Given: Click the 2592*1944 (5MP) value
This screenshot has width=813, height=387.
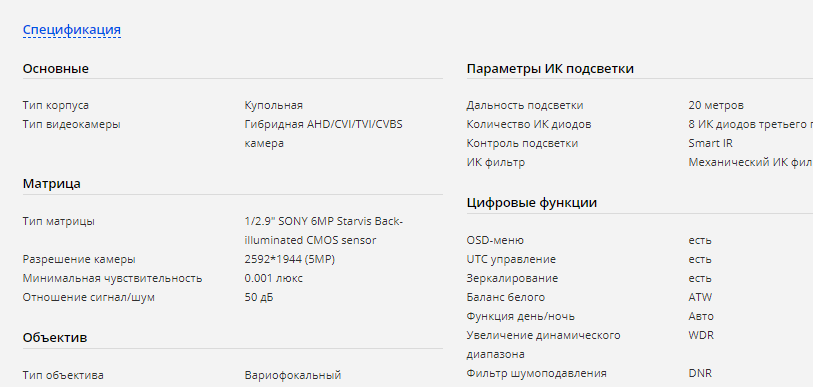Looking at the screenshot, I should point(289,259).
